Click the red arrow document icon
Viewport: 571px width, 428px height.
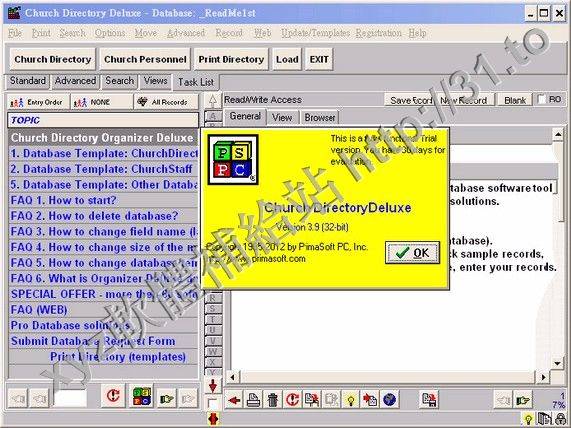coord(370,400)
